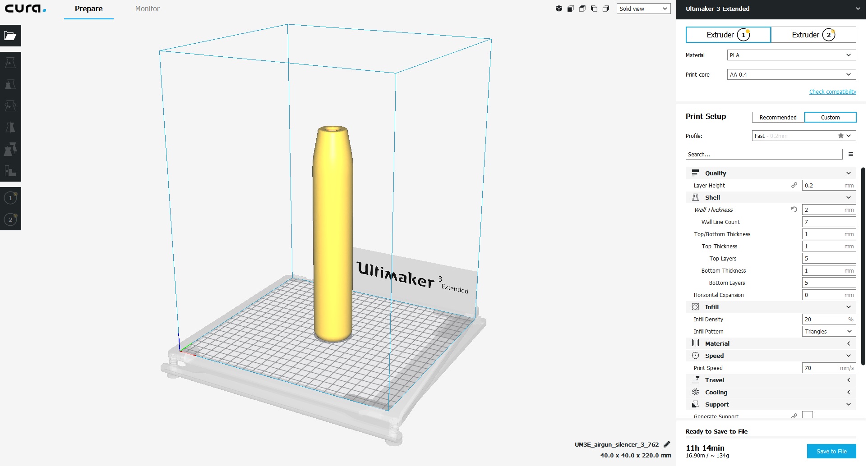Screen dimensions: 868x466
Task: Click the link icon beside Layer Height
Action: click(x=794, y=185)
